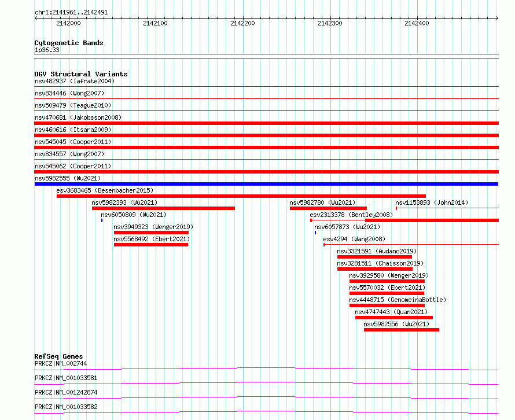Select the nsv6050809 (Wu2021) label
Image resolution: width=515 pixels, height=420 pixels.
coord(134,215)
